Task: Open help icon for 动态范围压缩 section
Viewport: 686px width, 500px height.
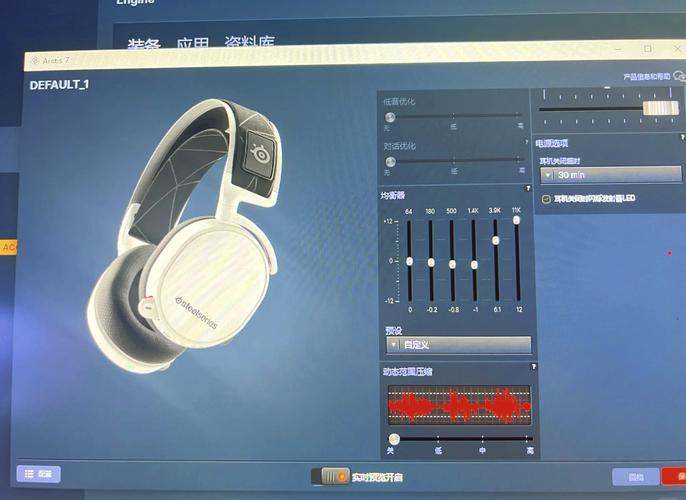Action: [x=533, y=367]
